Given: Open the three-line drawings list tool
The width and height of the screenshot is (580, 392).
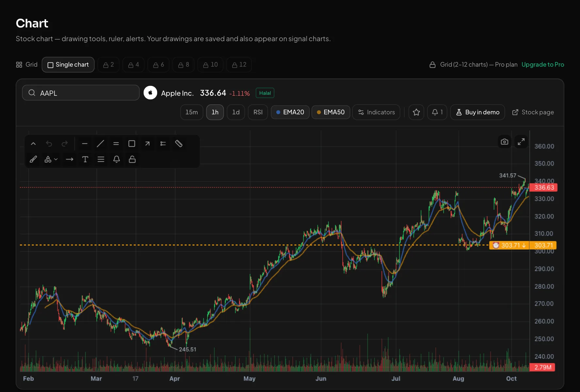Looking at the screenshot, I should pyautogui.click(x=101, y=159).
